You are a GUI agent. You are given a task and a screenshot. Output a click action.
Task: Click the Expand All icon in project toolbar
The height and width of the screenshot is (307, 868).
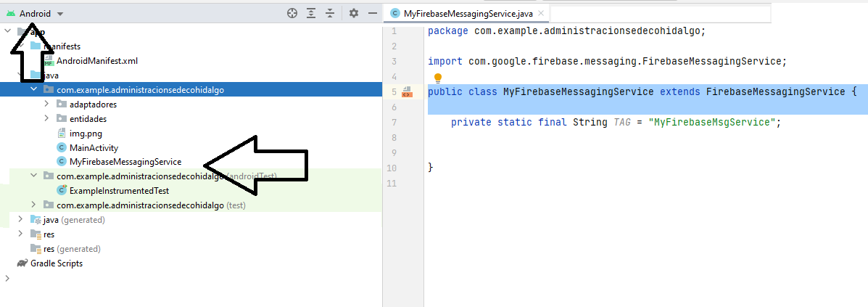click(311, 14)
